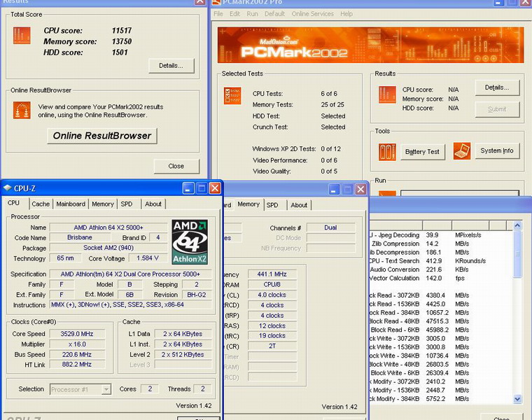Switch to the CPU tab in CPU-Z
Image resolution: width=532 pixels, height=420 pixels.
coord(14,203)
